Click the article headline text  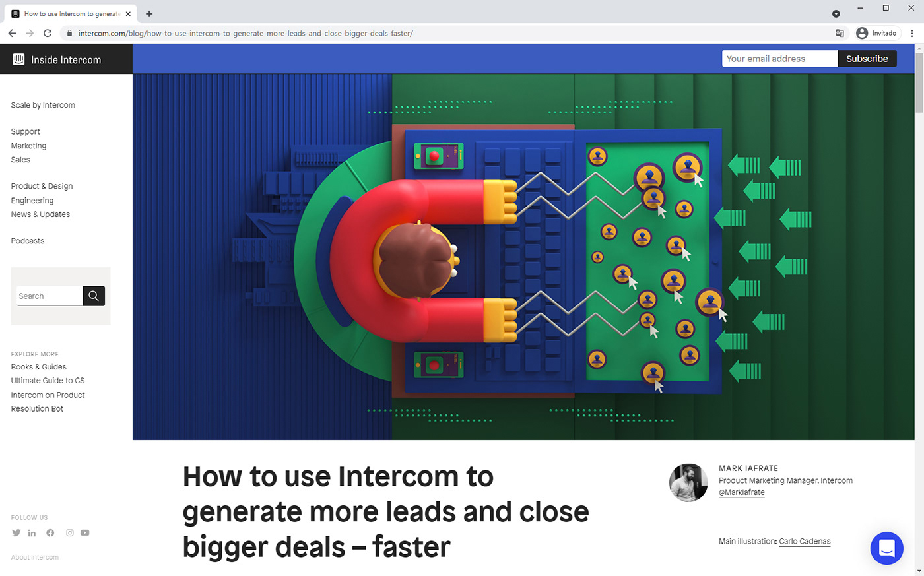pos(385,512)
